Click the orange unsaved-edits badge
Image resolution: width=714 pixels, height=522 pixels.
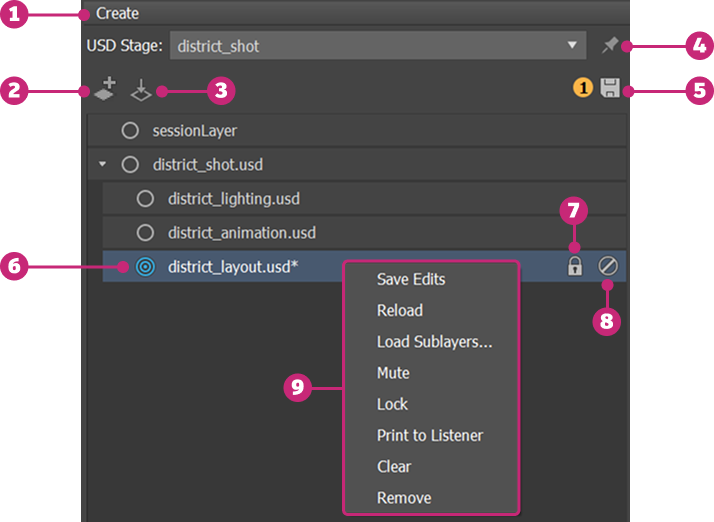click(583, 90)
